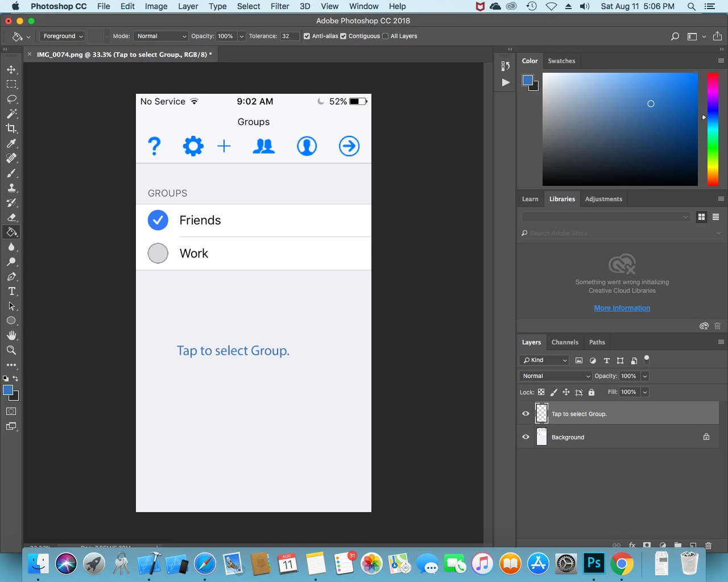Switch to the Adjustments tab
The image size is (728, 582).
(x=603, y=199)
